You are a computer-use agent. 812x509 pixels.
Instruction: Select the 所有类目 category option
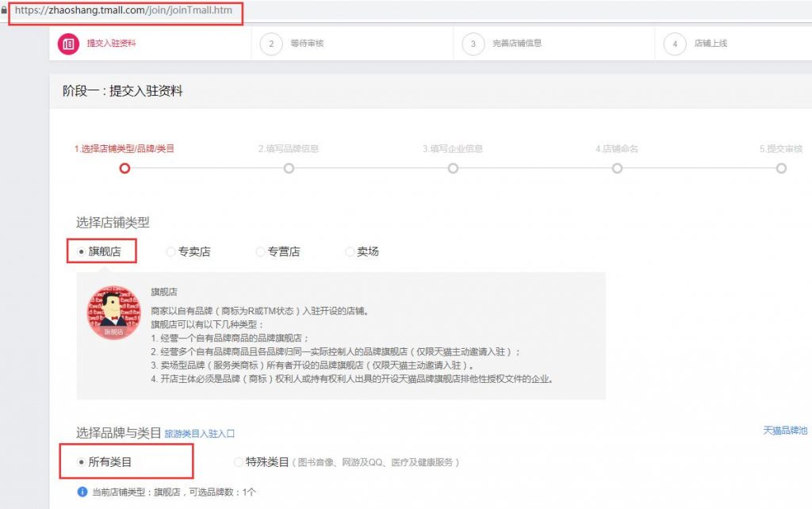[82, 461]
